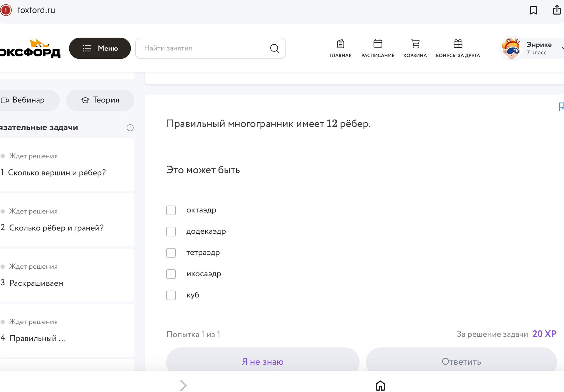Click the 20 XP reward label
This screenshot has width=564, height=392.
(544, 334)
